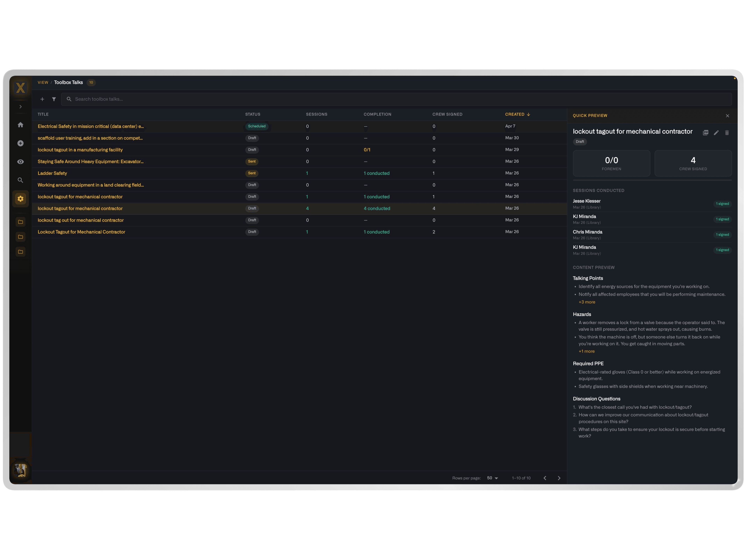747x560 pixels.
Task: Click the 0/0 Foremen stat card
Action: click(x=612, y=163)
